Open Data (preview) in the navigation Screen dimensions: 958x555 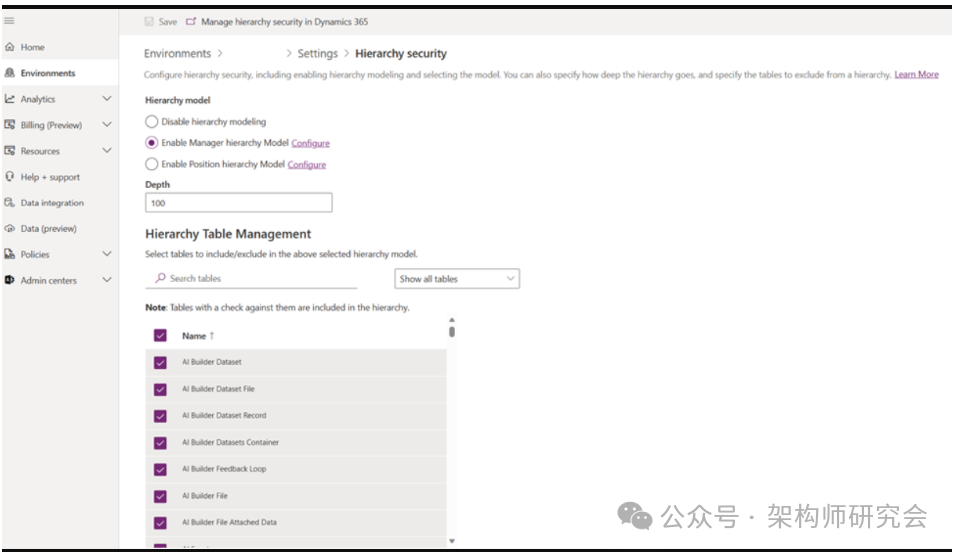[48, 228]
